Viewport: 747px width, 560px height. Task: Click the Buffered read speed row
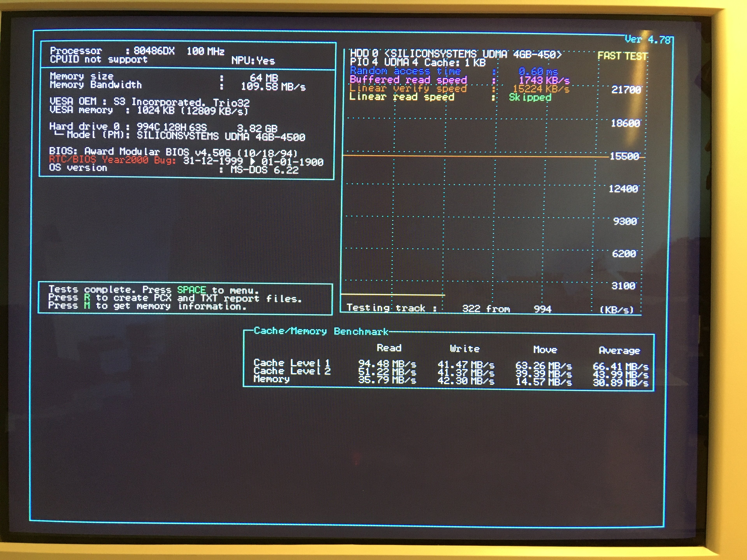[x=408, y=80]
